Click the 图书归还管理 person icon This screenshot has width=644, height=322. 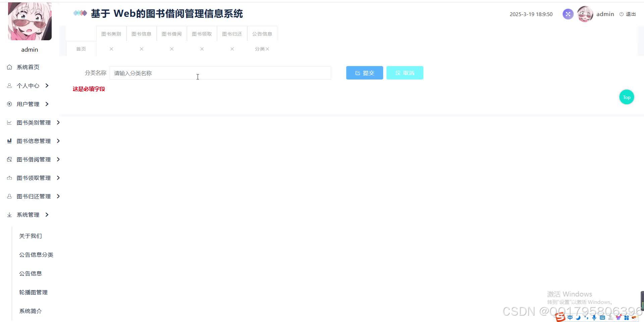9,196
